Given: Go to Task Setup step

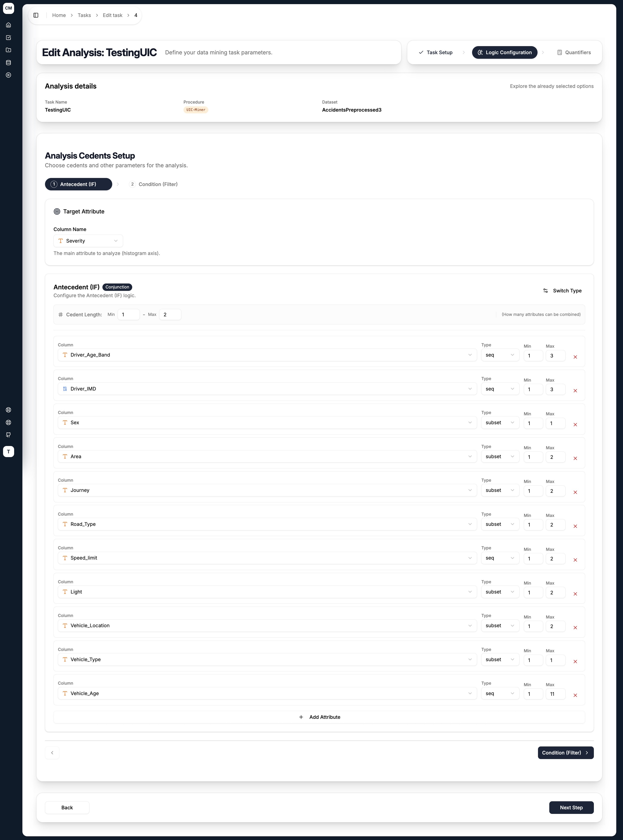Looking at the screenshot, I should (435, 52).
